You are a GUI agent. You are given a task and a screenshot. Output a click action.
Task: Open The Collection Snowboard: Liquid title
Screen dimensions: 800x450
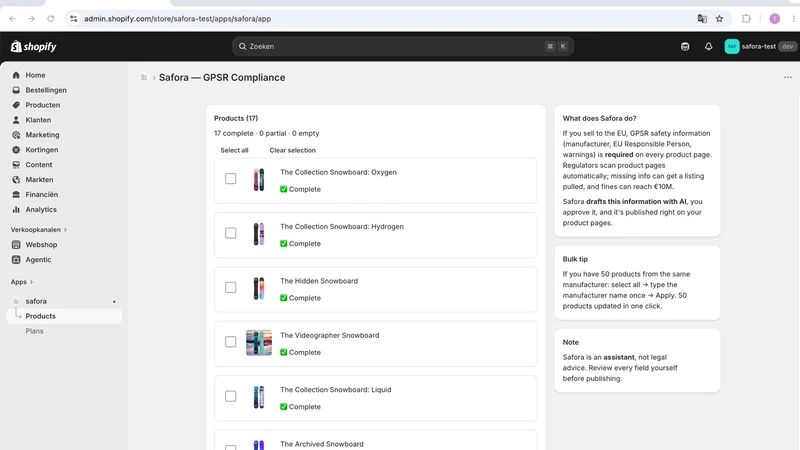click(336, 389)
